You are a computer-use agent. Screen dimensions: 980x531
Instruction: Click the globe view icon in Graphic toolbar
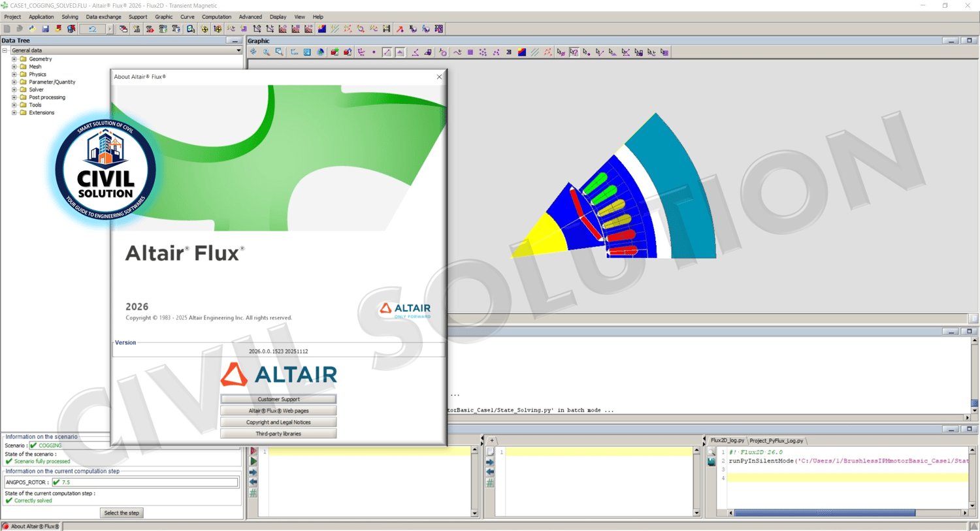pos(321,52)
